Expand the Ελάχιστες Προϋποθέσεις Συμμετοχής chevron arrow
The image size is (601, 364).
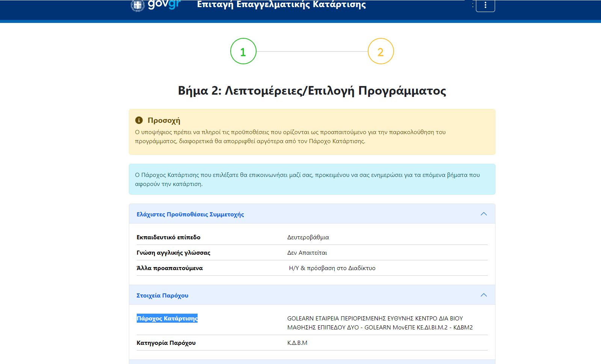(x=484, y=213)
